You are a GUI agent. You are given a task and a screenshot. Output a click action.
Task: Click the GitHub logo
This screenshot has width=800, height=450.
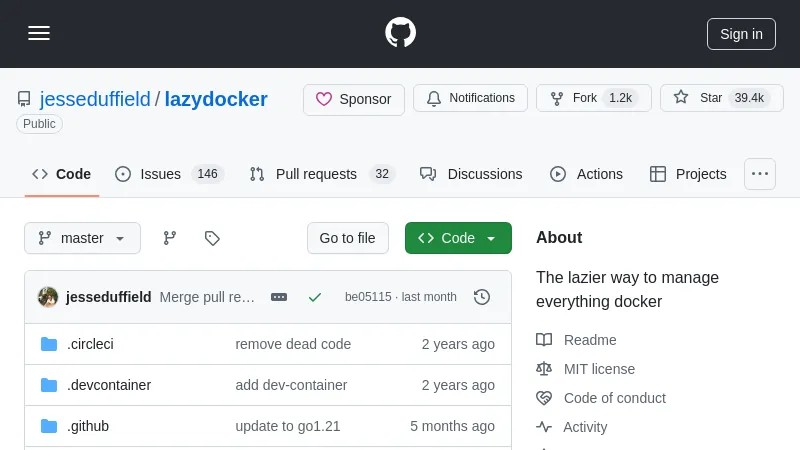pyautogui.click(x=400, y=33)
